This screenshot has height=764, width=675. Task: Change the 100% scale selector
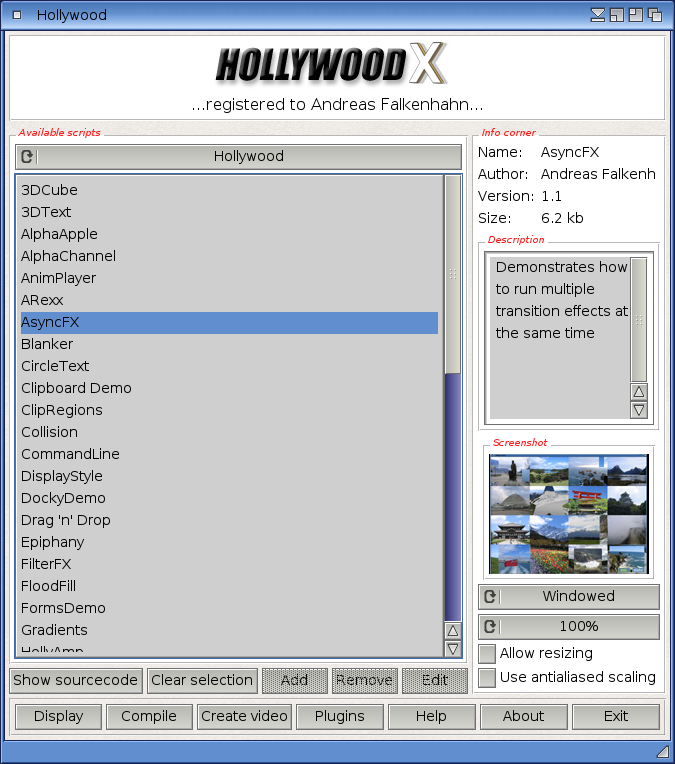click(x=578, y=627)
